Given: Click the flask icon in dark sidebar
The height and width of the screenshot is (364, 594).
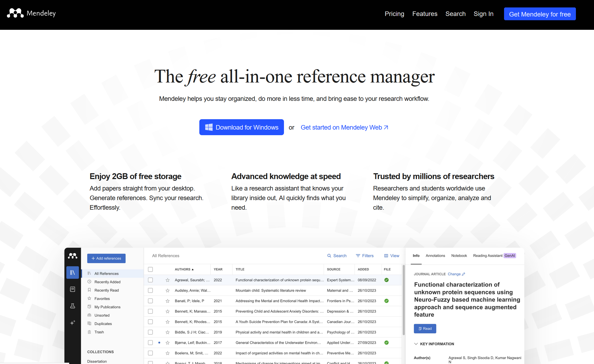Looking at the screenshot, I should (x=72, y=306).
